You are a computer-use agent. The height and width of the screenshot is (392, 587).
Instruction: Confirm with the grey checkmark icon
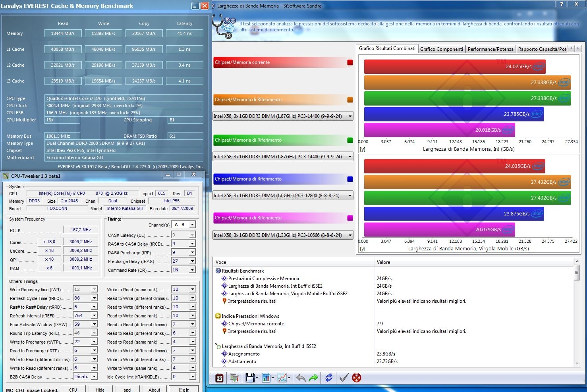(344, 378)
